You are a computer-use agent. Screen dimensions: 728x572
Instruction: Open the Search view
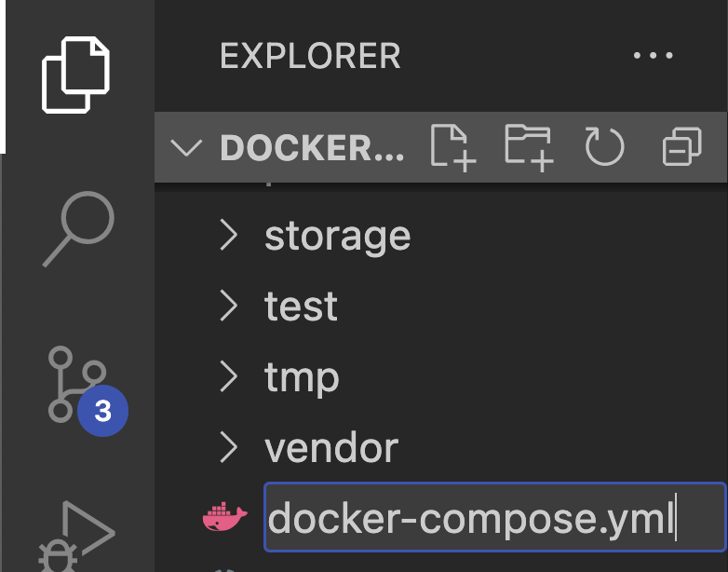pyautogui.click(x=78, y=228)
